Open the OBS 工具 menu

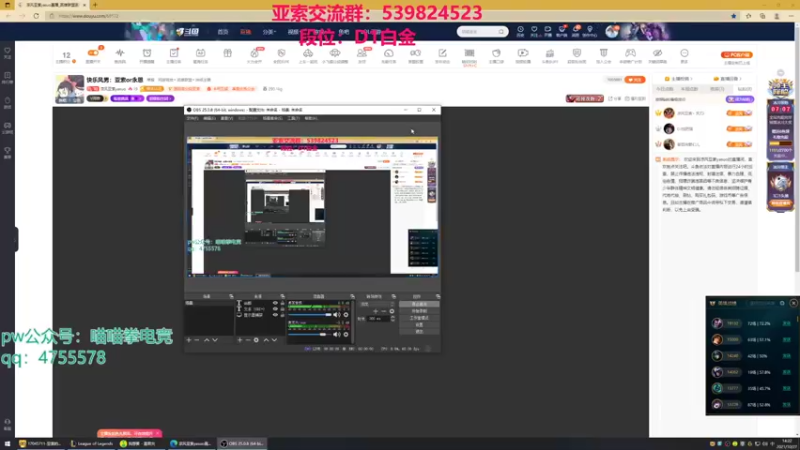(x=293, y=118)
